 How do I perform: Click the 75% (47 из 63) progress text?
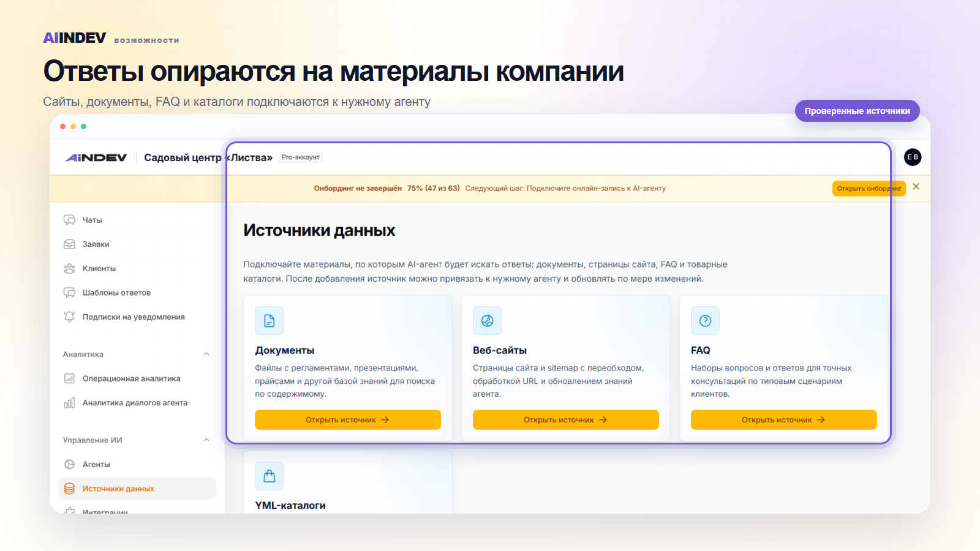point(434,189)
